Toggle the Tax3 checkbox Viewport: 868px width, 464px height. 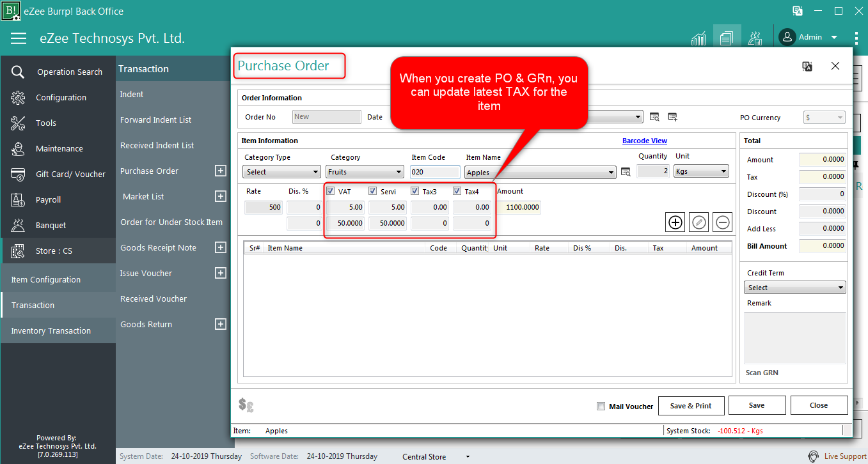click(x=415, y=190)
